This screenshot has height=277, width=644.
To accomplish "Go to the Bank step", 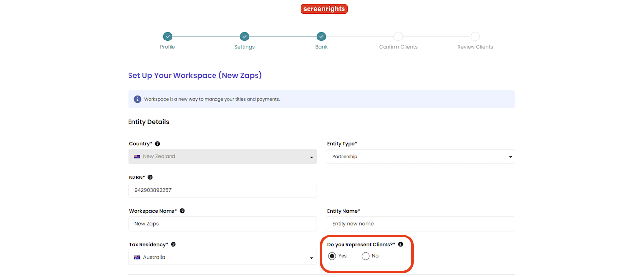I will point(321,37).
